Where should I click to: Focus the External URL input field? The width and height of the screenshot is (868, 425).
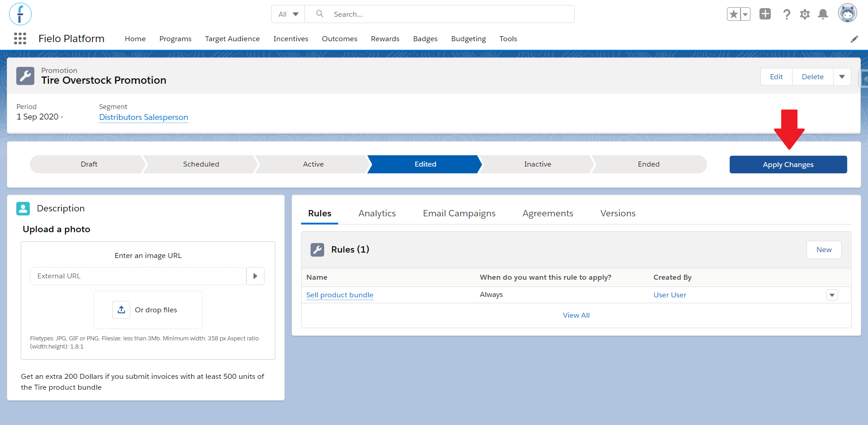[138, 276]
